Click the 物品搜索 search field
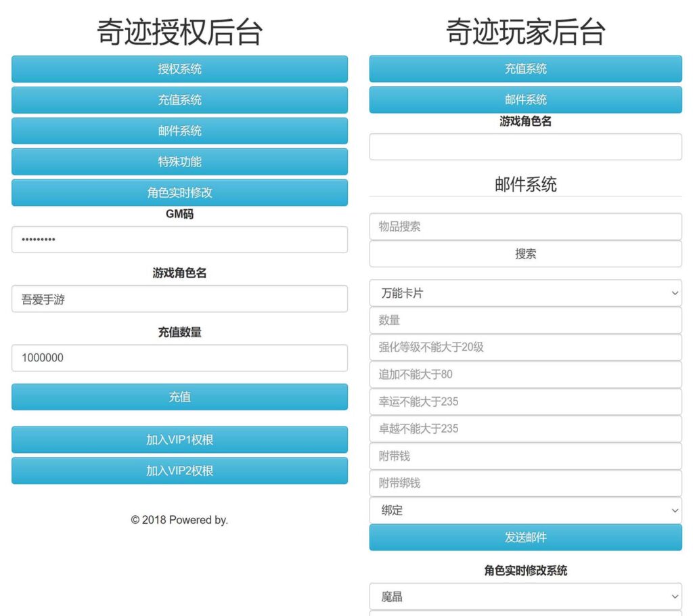693x616 pixels. (525, 227)
